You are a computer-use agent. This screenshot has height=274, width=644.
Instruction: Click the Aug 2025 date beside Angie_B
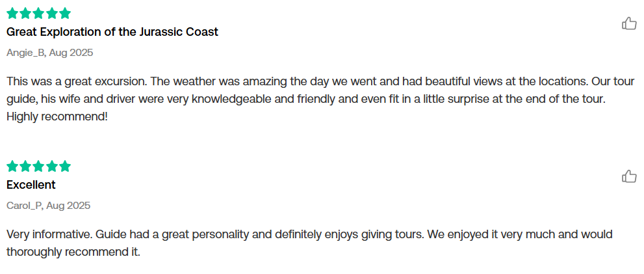71,53
